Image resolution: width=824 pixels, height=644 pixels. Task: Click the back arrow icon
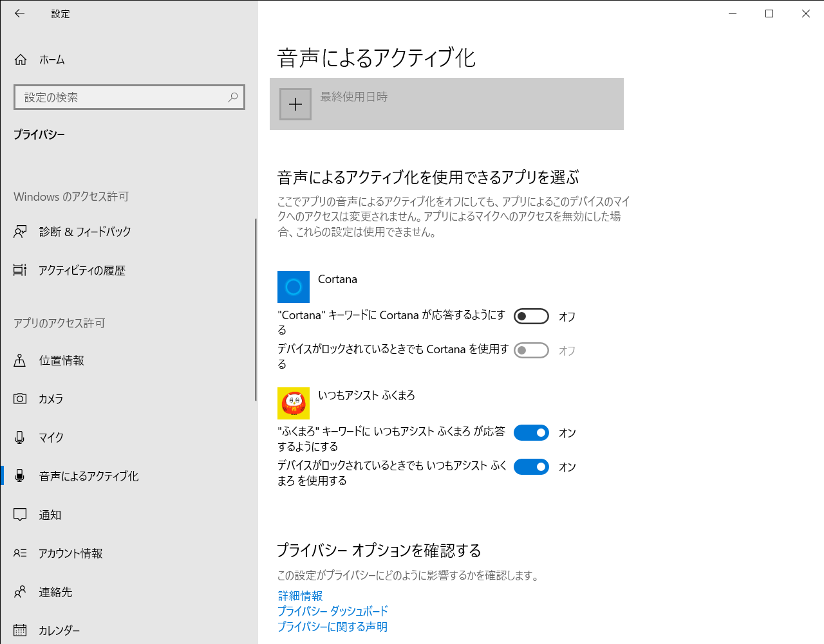tap(20, 14)
